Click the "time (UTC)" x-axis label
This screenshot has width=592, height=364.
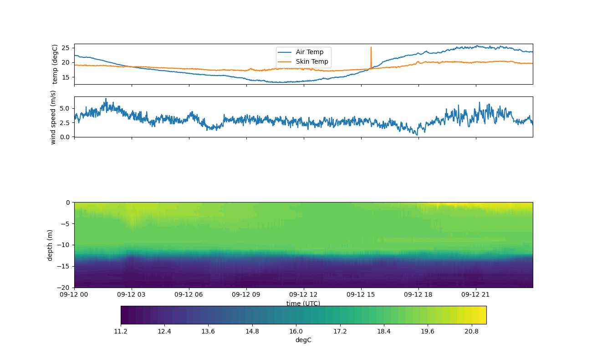(x=303, y=303)
